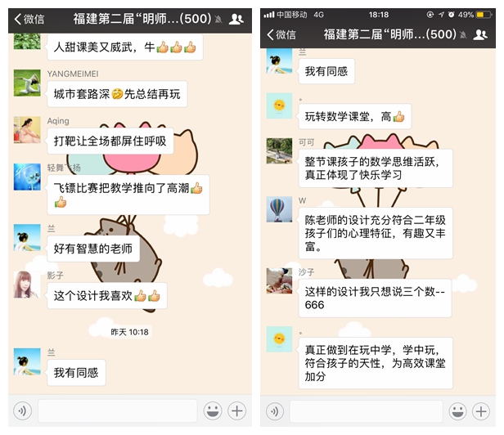The width and height of the screenshot is (504, 435).
Task: Tap the message text field in left chat
Action: coord(118,410)
